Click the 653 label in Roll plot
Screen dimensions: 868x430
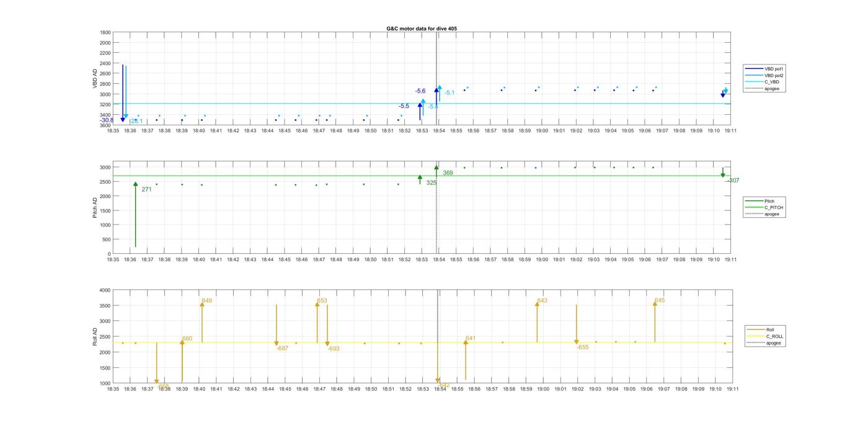click(x=322, y=301)
